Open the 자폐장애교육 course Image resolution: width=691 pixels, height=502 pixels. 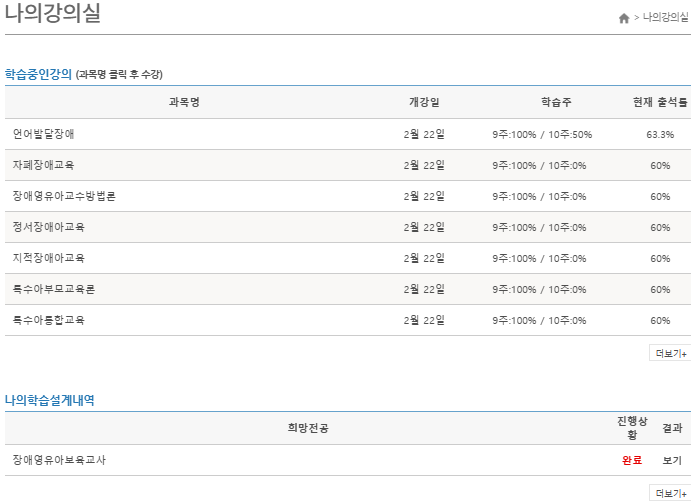tap(43, 165)
